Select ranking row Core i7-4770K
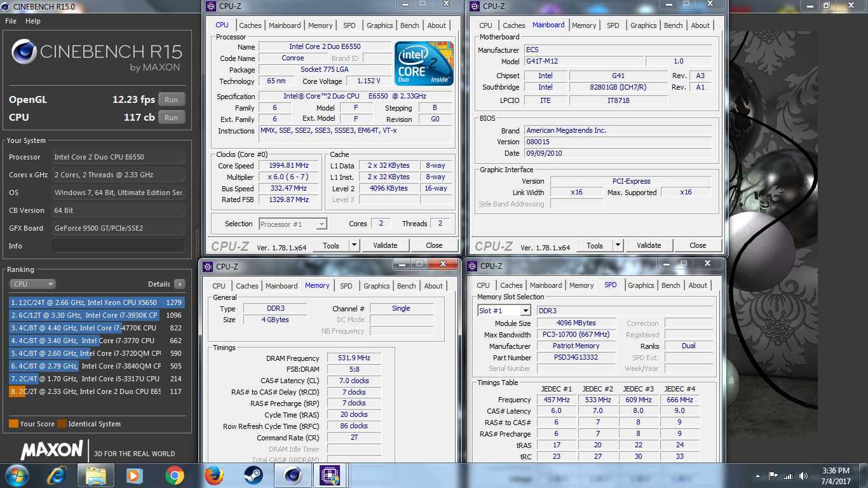868x488 pixels. click(97, 328)
